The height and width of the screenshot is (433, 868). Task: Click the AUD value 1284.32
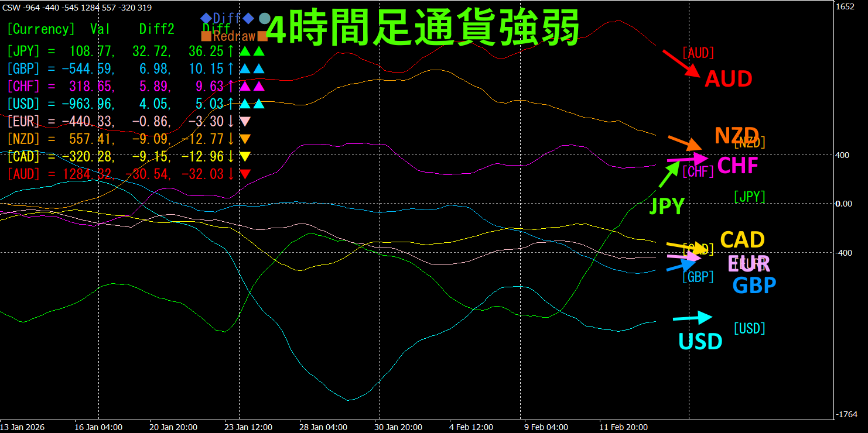pyautogui.click(x=86, y=174)
